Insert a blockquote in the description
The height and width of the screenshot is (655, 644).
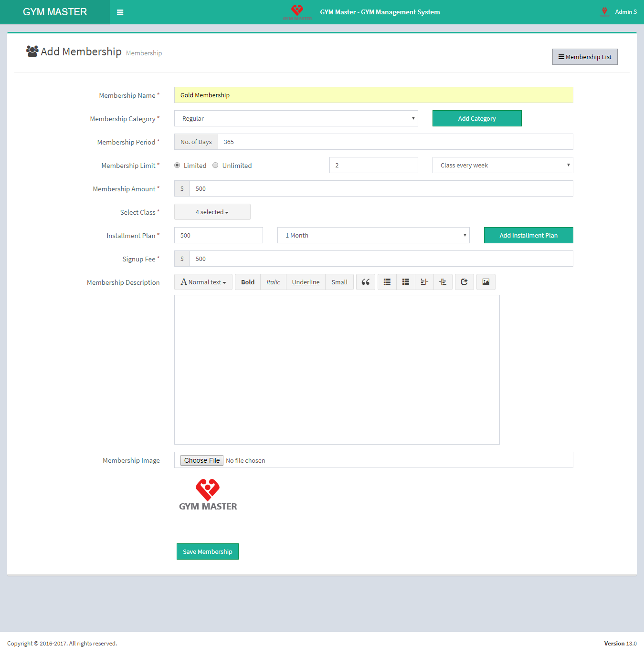pos(365,282)
